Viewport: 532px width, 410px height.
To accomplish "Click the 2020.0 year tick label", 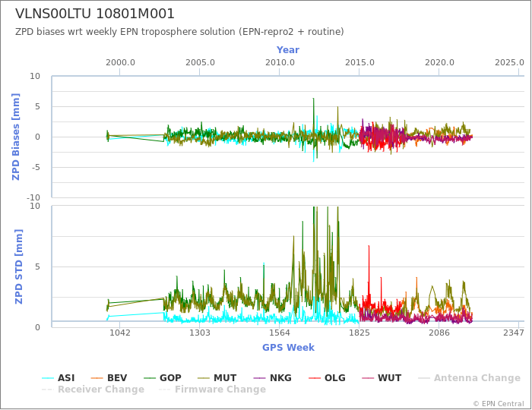I will 439,63.
